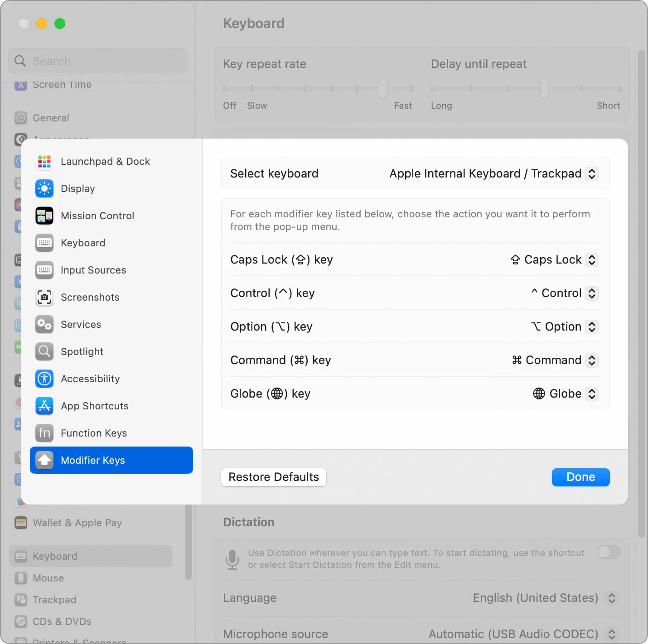Click the Wallet & Apple Pay icon

click(x=21, y=523)
